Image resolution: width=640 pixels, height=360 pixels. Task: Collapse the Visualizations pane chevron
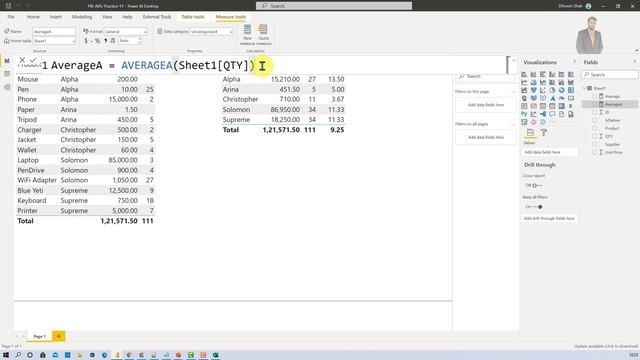[574, 62]
